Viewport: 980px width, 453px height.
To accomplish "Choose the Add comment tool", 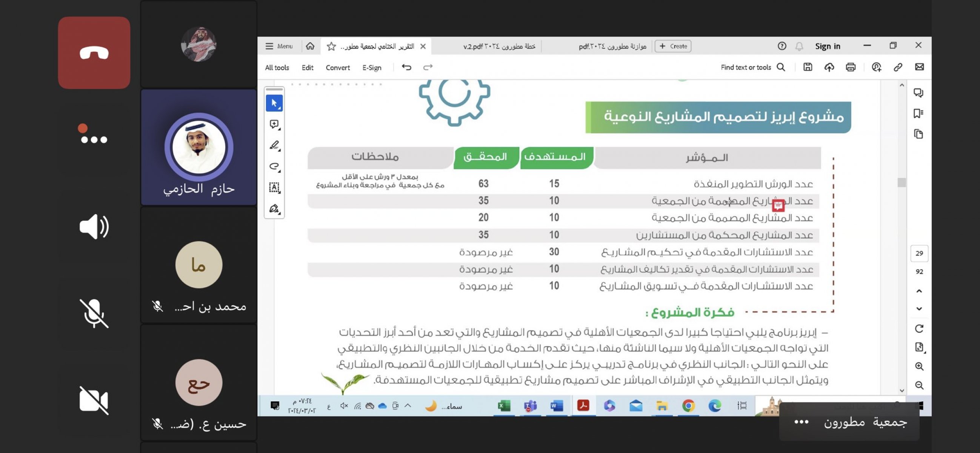I will (274, 124).
